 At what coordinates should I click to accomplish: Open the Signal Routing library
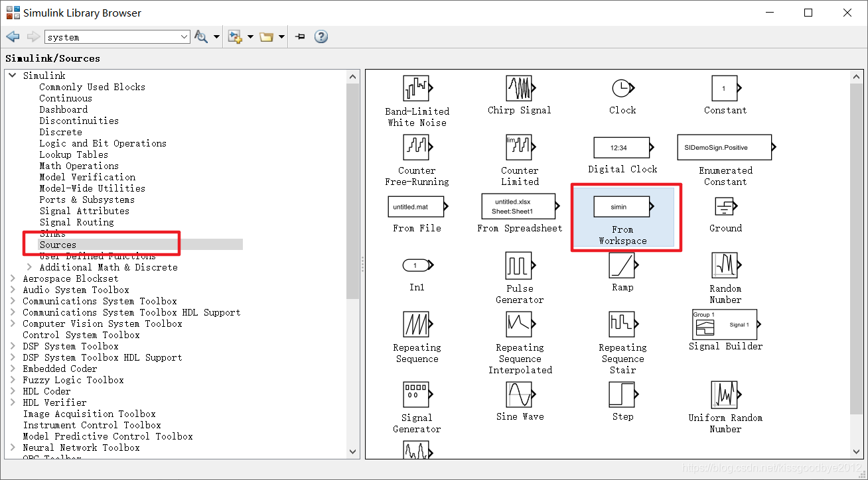[76, 222]
